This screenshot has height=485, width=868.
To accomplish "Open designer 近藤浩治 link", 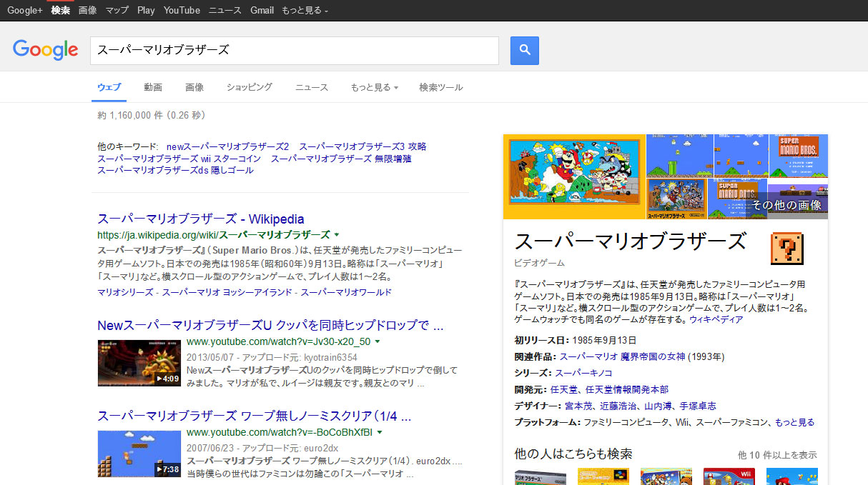I will [618, 406].
